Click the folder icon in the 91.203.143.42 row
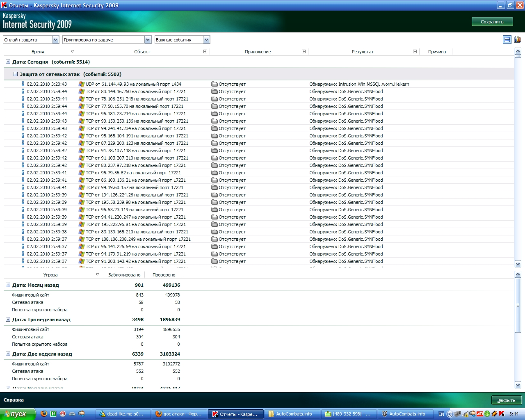The image size is (525, 420). pyautogui.click(x=215, y=261)
